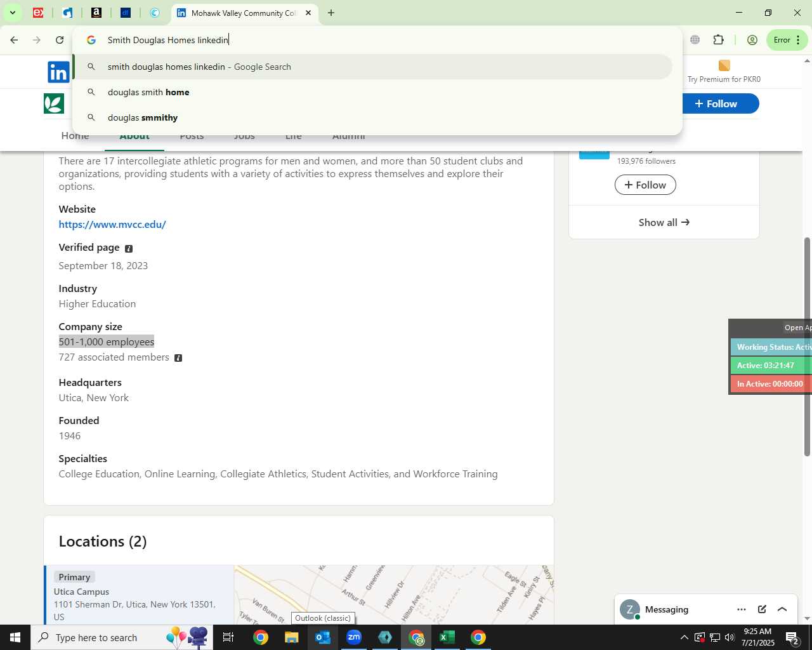Open the fourth pinned dark-blue tab
The image size is (812, 650).
[x=126, y=13]
